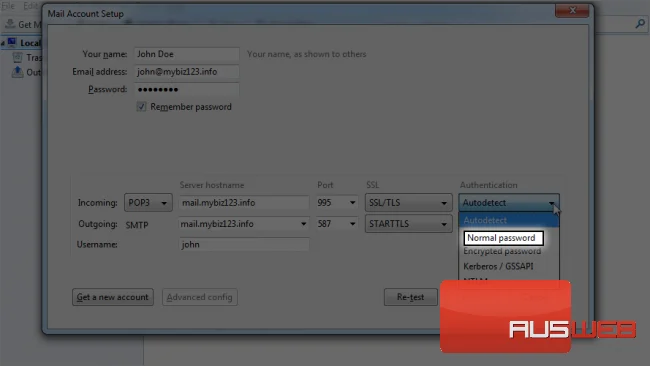Choose Encrypted password from dropdown list

tap(502, 251)
